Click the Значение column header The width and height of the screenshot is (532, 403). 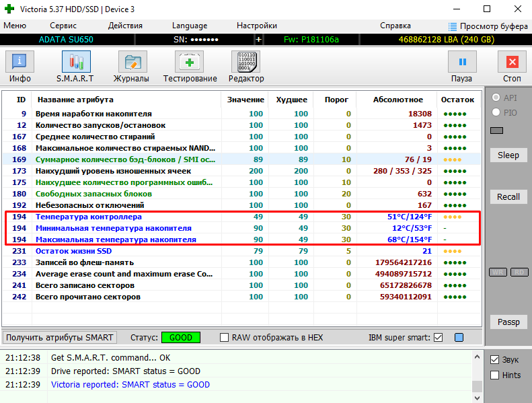click(245, 100)
